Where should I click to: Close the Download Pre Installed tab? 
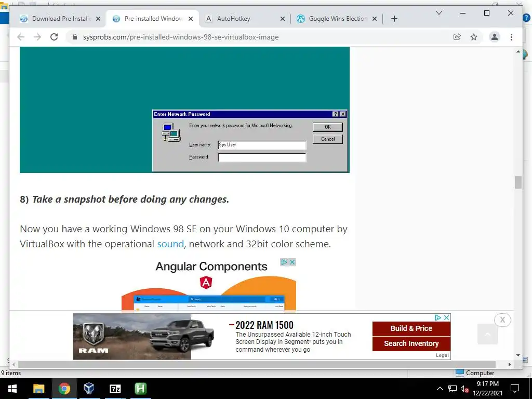[98, 19]
